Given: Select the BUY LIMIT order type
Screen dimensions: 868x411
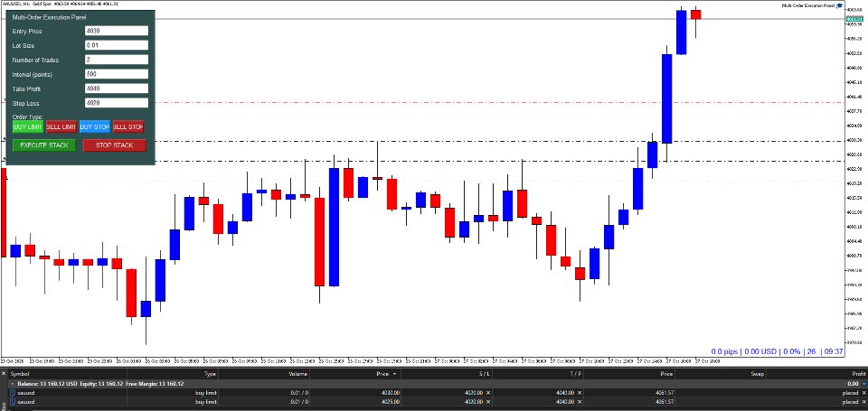Looking at the screenshot, I should tap(28, 126).
